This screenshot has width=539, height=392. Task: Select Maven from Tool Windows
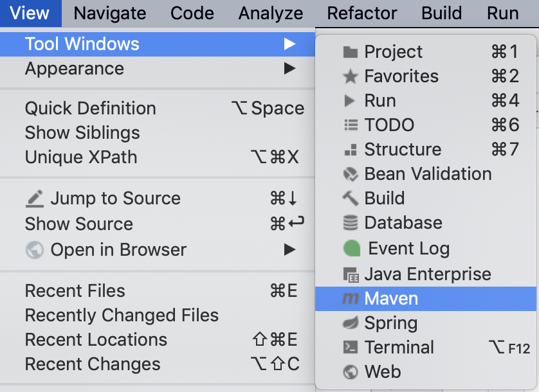coord(391,299)
